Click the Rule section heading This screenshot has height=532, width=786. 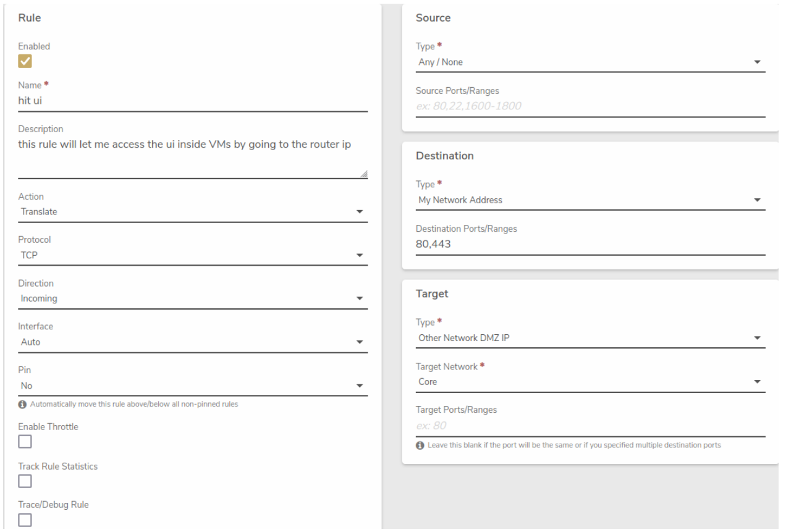[30, 18]
